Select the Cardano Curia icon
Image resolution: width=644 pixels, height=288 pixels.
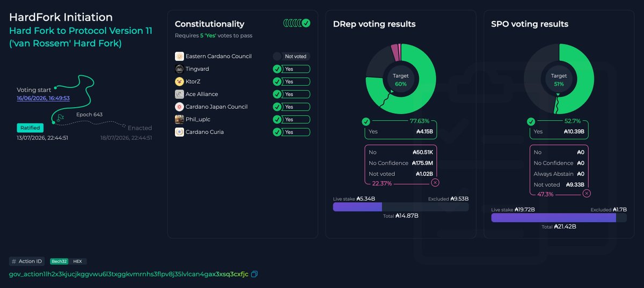coord(179,132)
